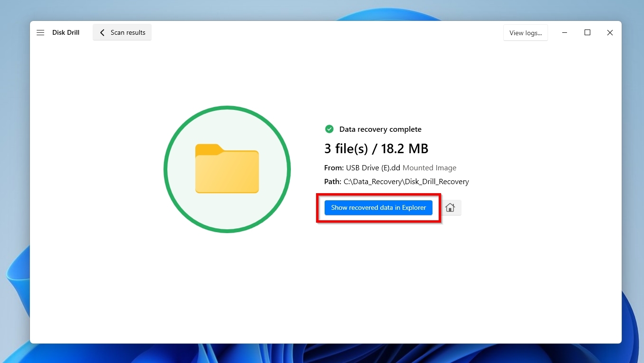644x363 pixels.
Task: Click the home icon beside the blue button
Action: point(450,207)
